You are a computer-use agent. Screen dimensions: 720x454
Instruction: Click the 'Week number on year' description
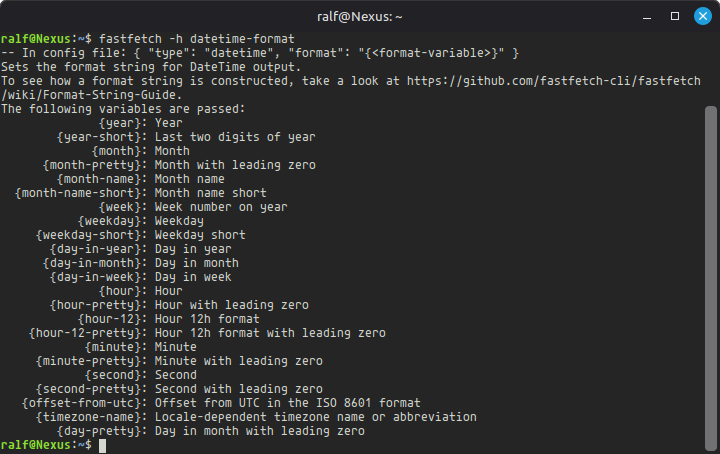[x=221, y=207]
